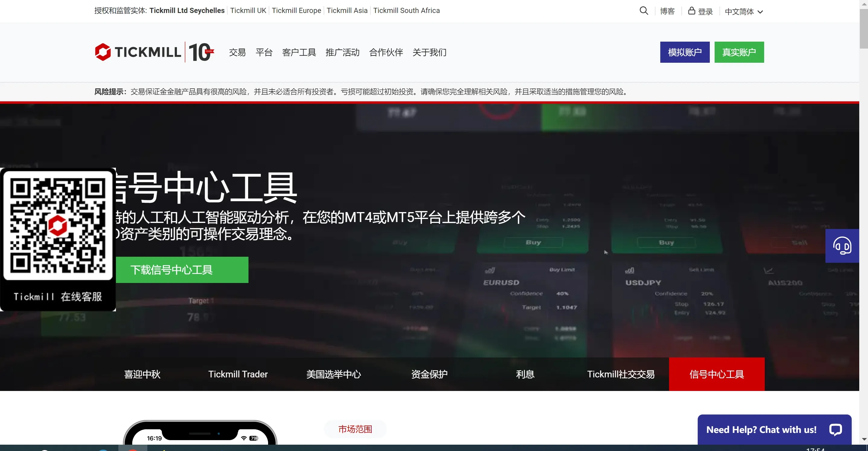The height and width of the screenshot is (451, 868).
Task: Select Tickmill Asia entity link
Action: [x=347, y=11]
